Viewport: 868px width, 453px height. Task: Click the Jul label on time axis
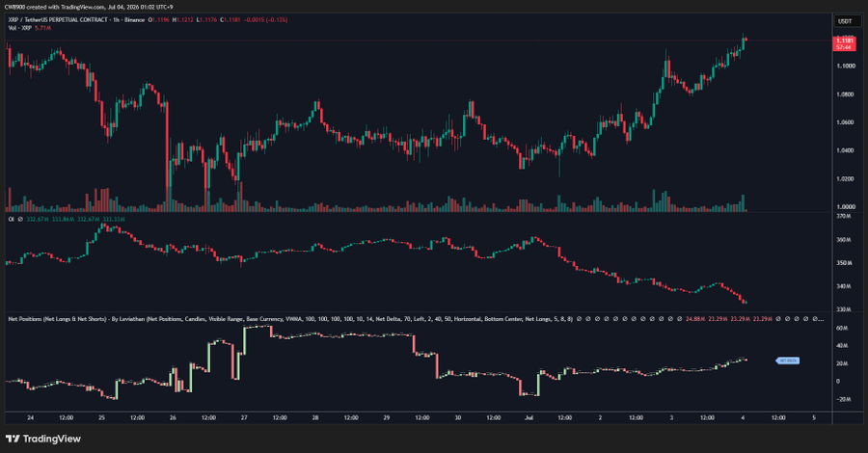529,417
